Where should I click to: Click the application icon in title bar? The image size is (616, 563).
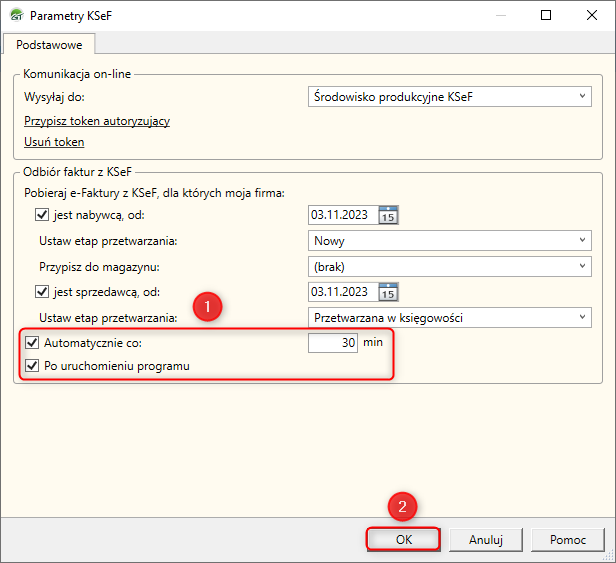click(17, 15)
